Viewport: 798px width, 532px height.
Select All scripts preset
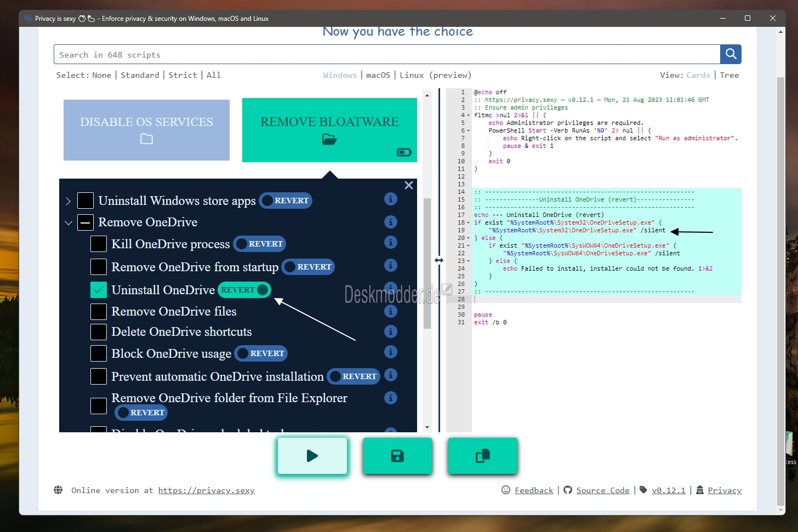tap(214, 75)
